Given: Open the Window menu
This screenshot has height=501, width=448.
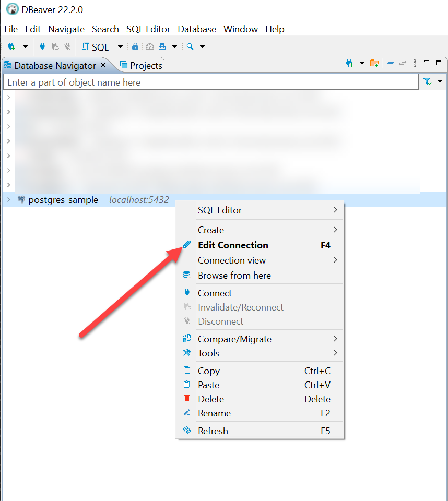Looking at the screenshot, I should click(x=241, y=29).
